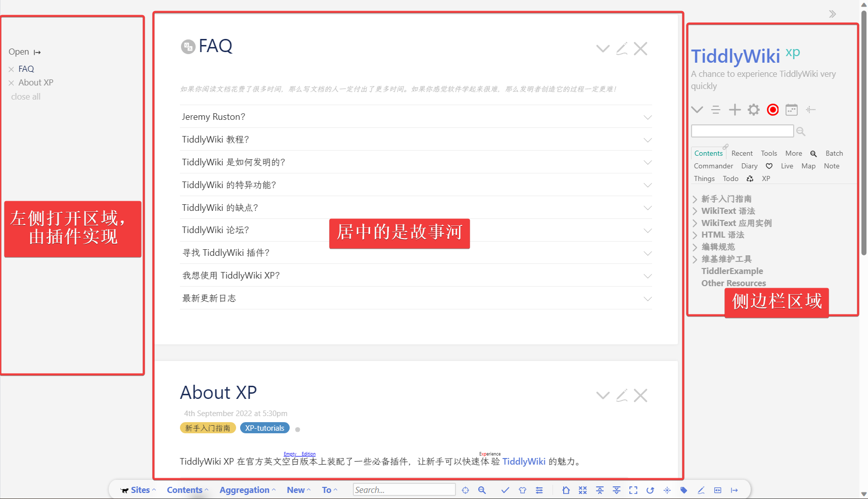Click close-all tiddlers icon in bottom toolbar

click(x=583, y=490)
